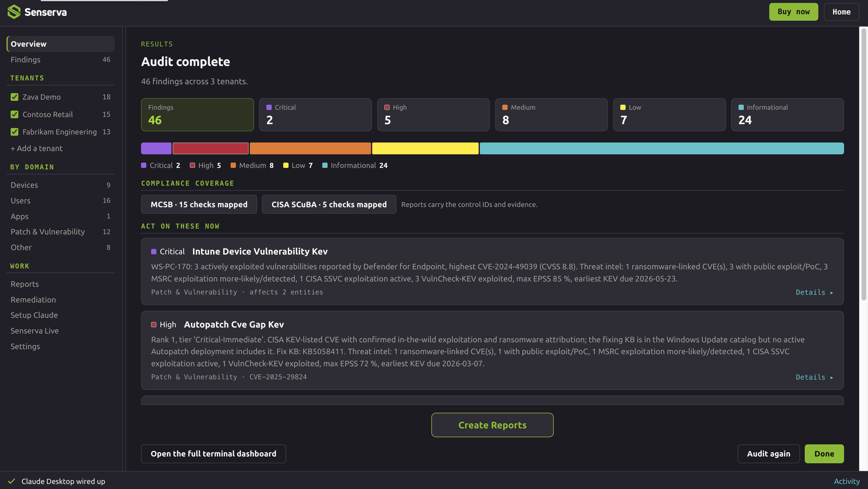868x489 pixels.
Task: Select the Findings 46 summary card
Action: tap(197, 115)
